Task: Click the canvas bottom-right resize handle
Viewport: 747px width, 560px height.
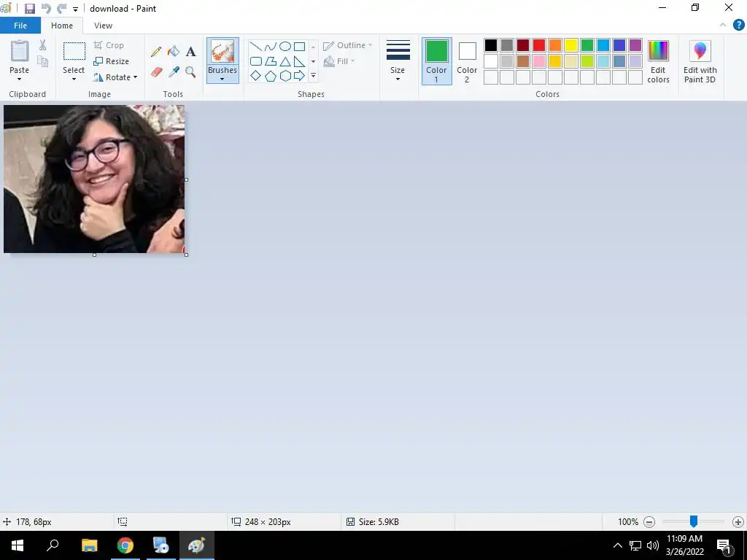Action: [186, 254]
